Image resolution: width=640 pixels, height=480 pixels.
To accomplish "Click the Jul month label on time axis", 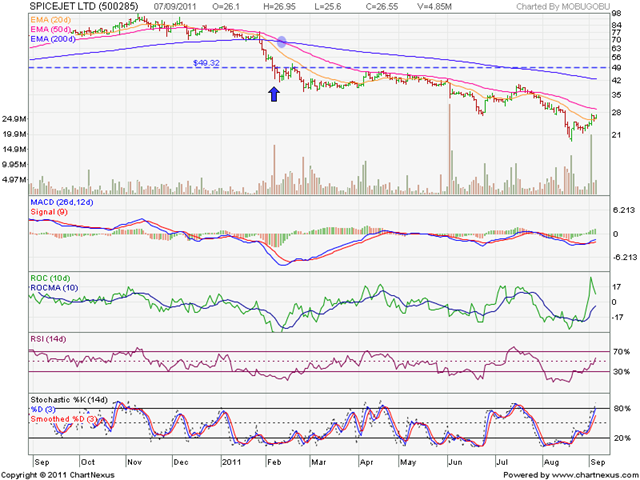I will coord(502,462).
